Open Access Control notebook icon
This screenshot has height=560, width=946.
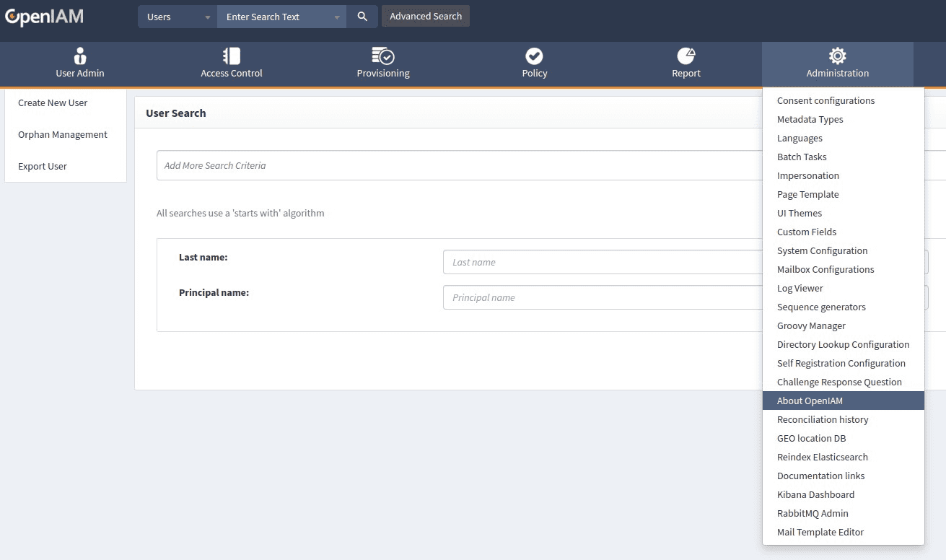coord(231,56)
